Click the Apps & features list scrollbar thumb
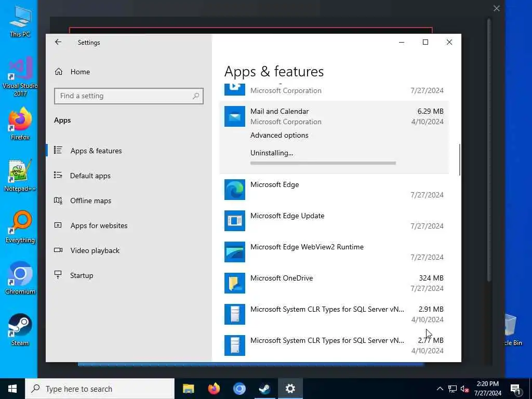The height and width of the screenshot is (399, 532). pyautogui.click(x=460, y=159)
